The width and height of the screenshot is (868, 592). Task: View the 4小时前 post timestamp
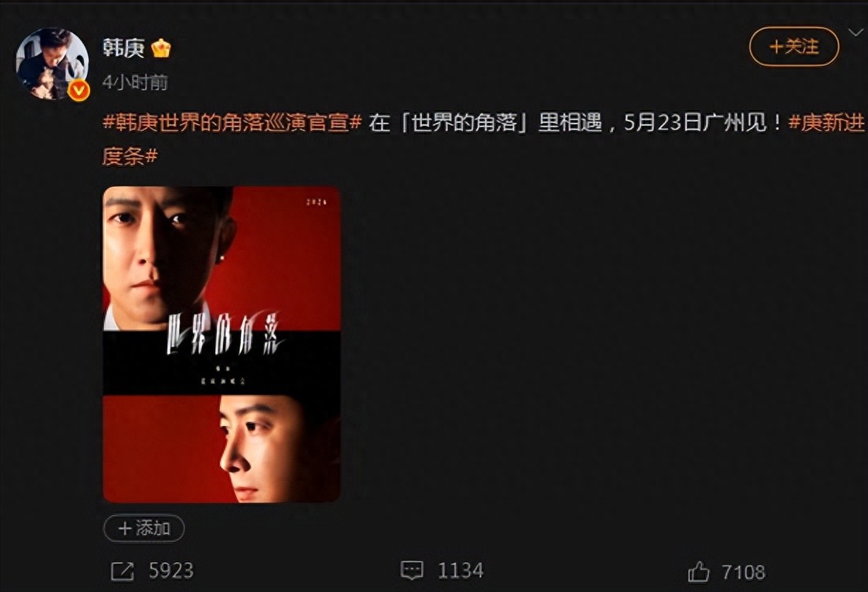point(136,83)
